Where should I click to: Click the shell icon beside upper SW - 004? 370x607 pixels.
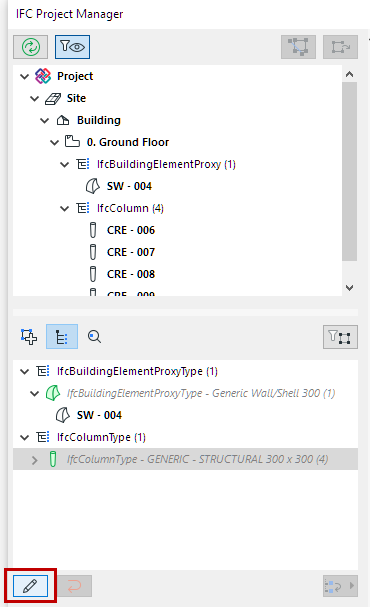(x=92, y=186)
